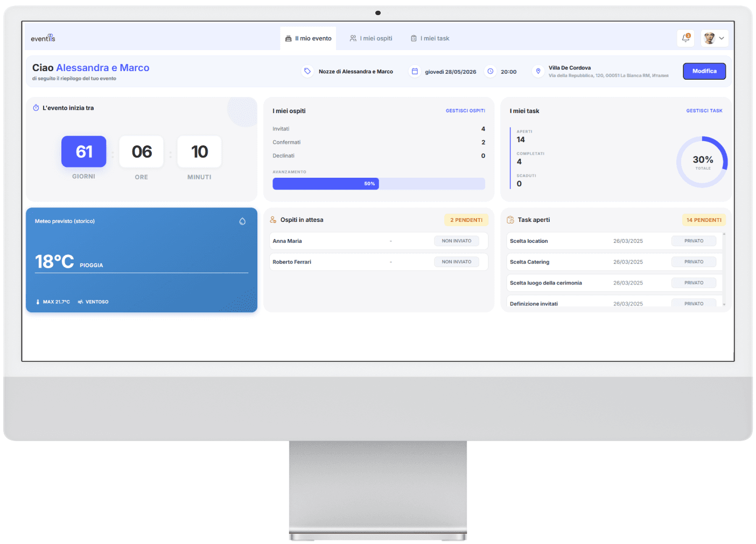
Task: Click the tag icon near 'Nozze di Alessandra e Marco'
Action: click(307, 71)
